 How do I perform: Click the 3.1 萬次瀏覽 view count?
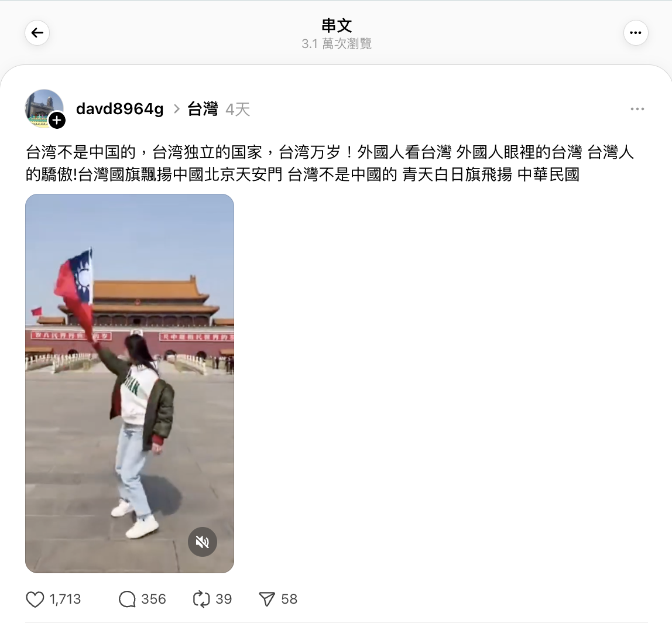click(337, 44)
